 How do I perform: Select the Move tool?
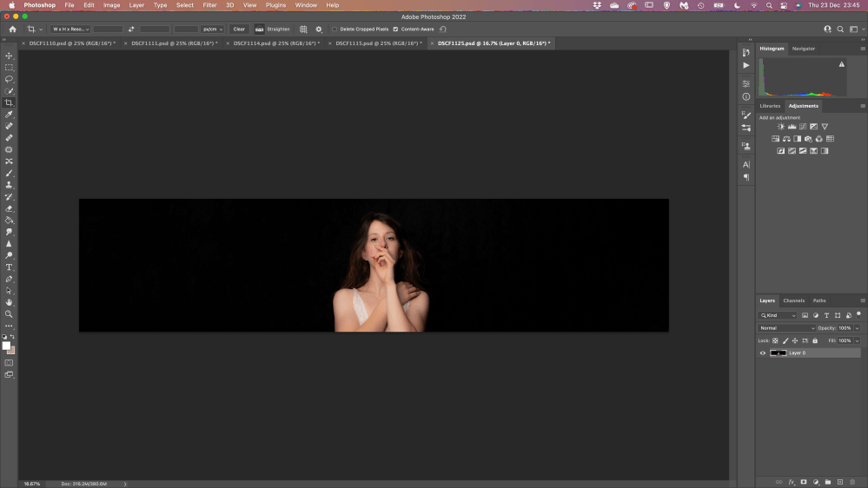point(10,56)
